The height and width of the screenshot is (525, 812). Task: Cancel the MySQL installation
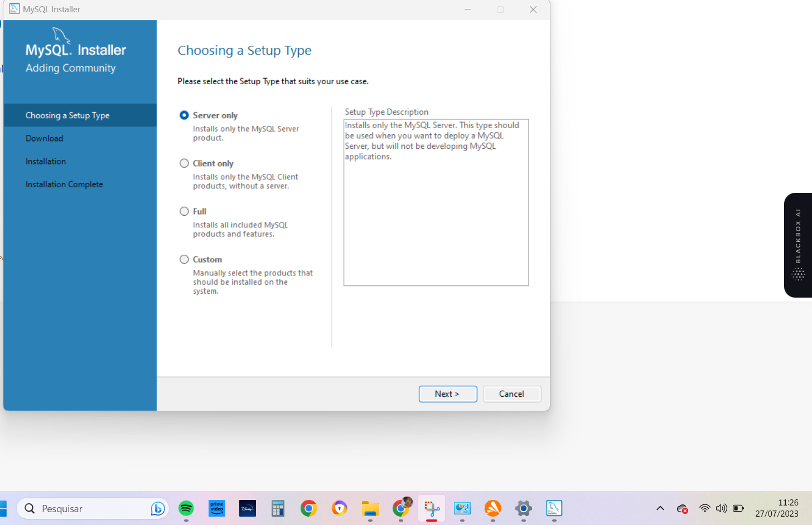pyautogui.click(x=512, y=394)
